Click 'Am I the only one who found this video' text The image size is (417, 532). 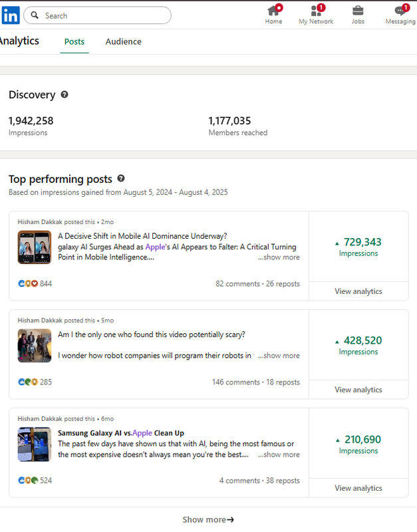pyautogui.click(x=152, y=334)
